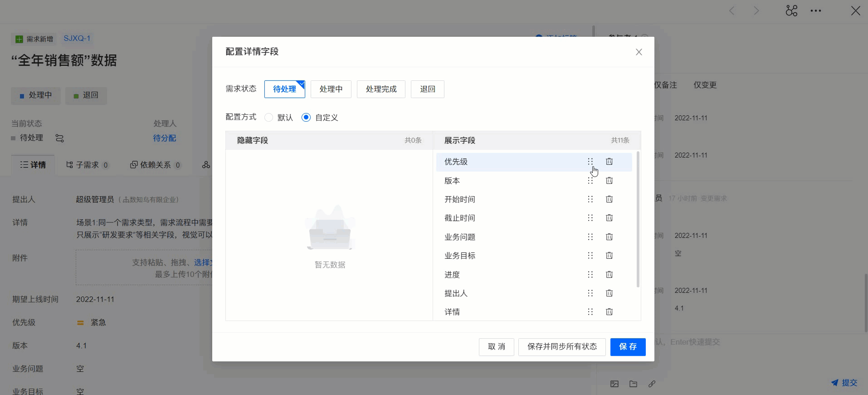The image size is (868, 395).
Task: Click trash icon for 版本 field
Action: 609,181
